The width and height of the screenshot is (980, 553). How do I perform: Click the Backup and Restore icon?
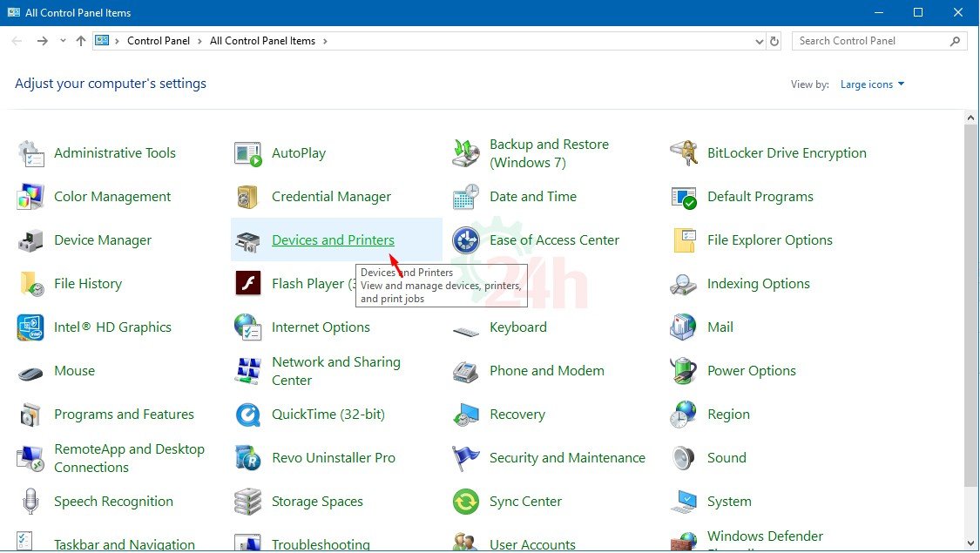(x=466, y=153)
